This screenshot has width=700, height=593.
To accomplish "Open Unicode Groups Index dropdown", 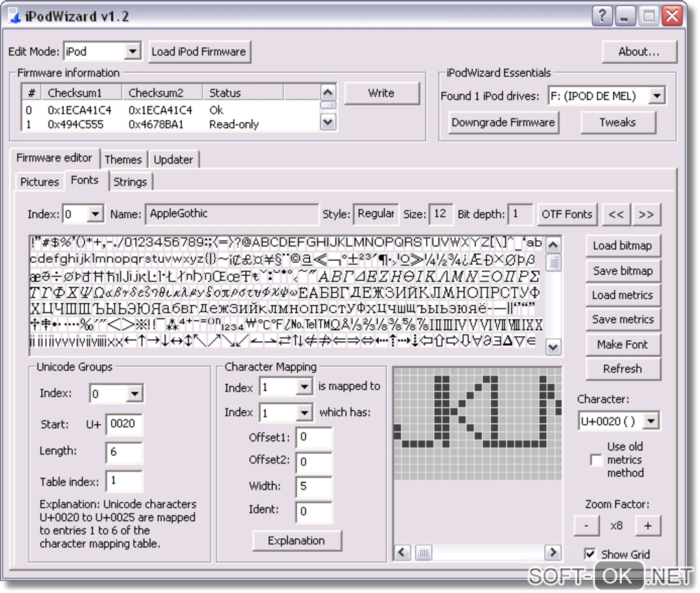I will click(135, 394).
